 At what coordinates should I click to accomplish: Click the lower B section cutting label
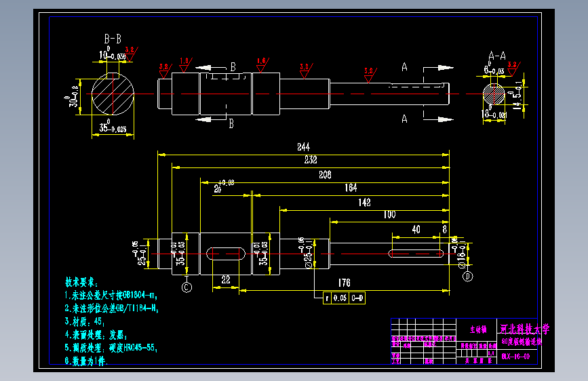coord(231,124)
